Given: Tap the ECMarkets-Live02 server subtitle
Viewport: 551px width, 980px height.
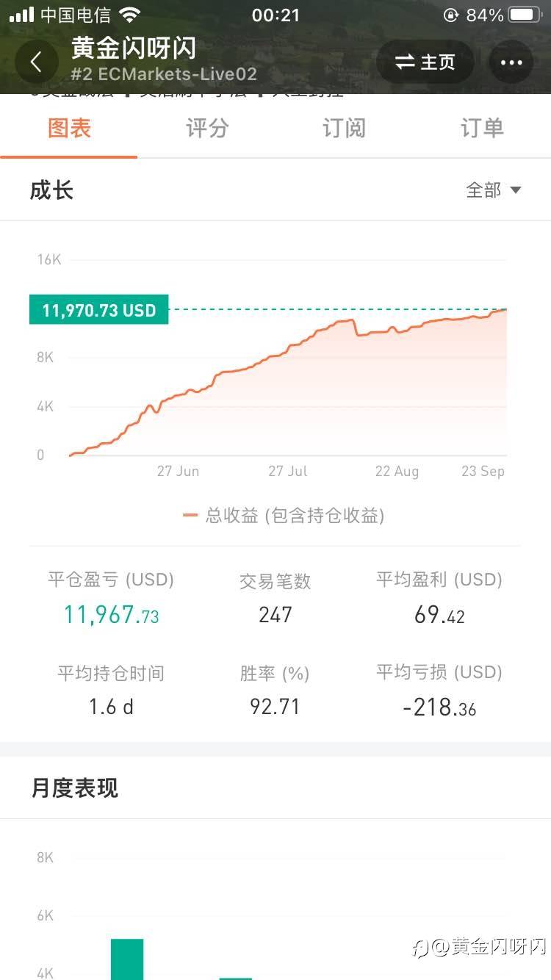Looking at the screenshot, I should [164, 74].
